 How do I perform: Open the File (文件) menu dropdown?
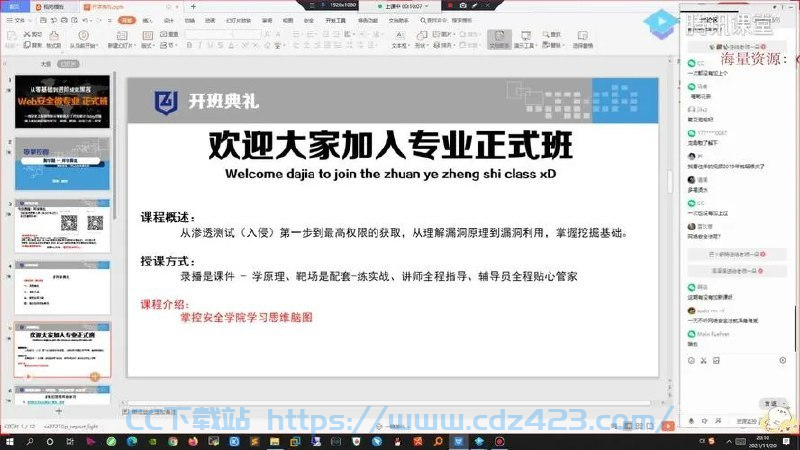point(18,20)
